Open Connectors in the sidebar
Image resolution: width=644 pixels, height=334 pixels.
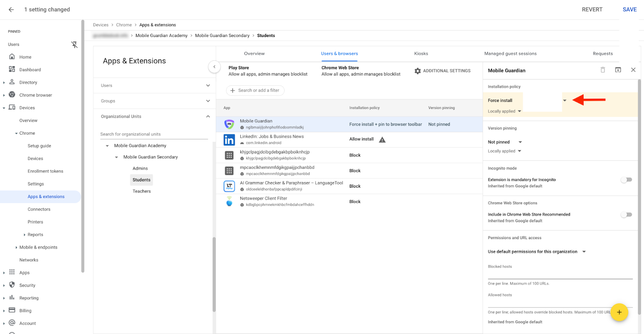click(x=39, y=209)
